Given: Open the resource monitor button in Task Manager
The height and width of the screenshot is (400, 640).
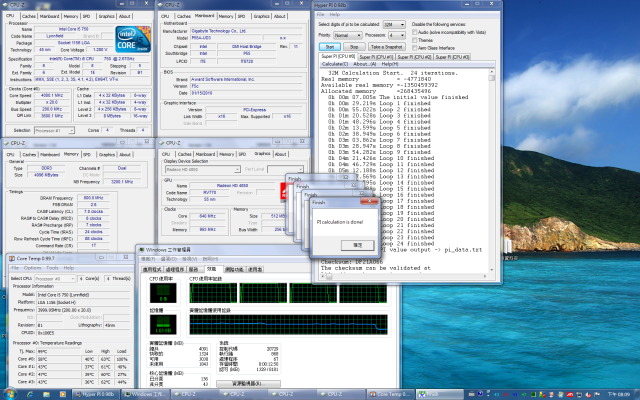Looking at the screenshot, I should 248,383.
